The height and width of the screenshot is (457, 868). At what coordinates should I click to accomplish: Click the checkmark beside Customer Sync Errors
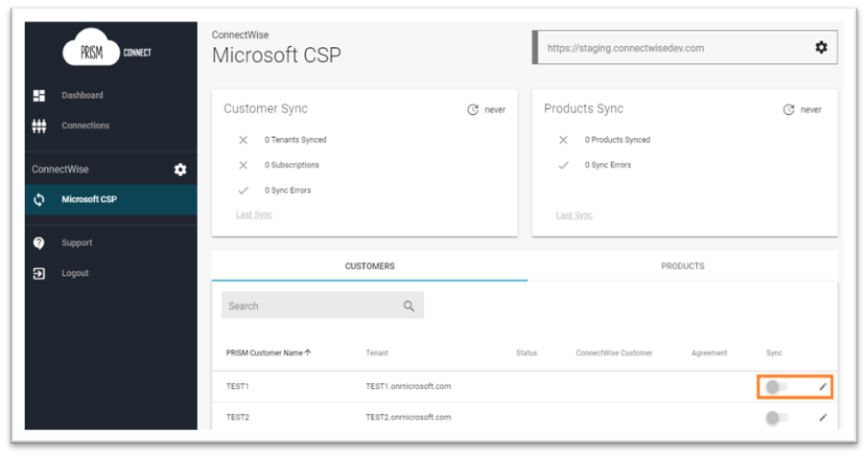[243, 191]
